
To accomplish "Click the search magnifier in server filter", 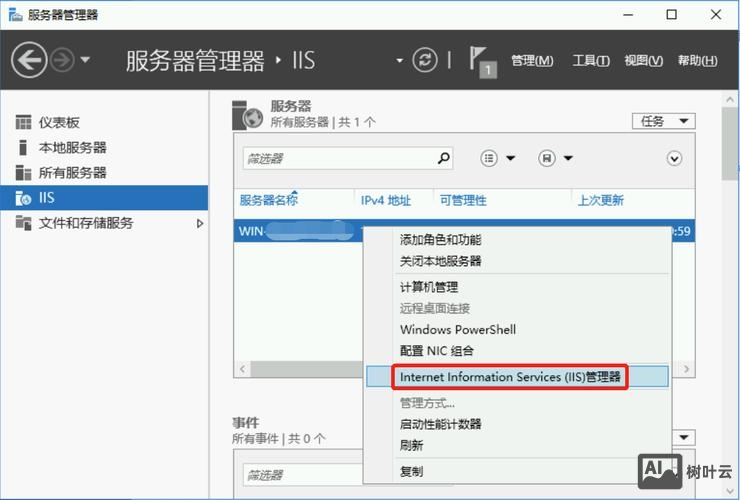I will (x=444, y=158).
